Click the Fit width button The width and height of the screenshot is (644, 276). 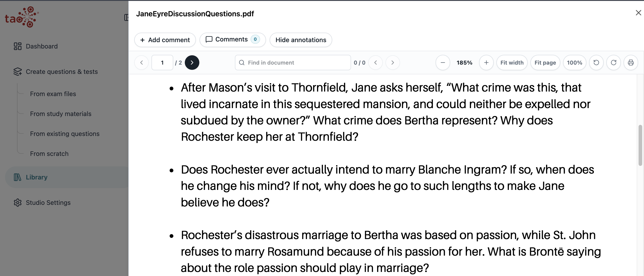tap(512, 63)
